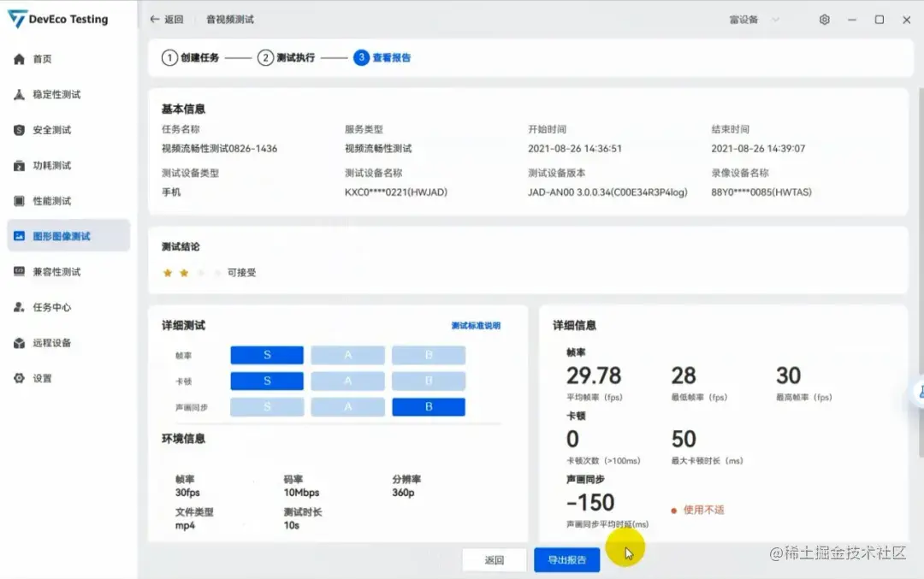
Task: Click the 50 max stutter duration value
Action: point(684,439)
